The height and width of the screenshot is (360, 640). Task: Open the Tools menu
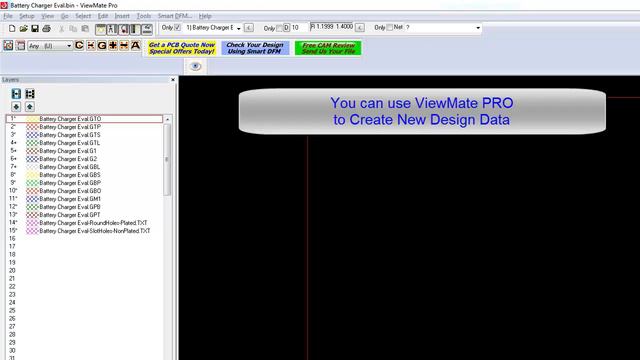(144, 16)
